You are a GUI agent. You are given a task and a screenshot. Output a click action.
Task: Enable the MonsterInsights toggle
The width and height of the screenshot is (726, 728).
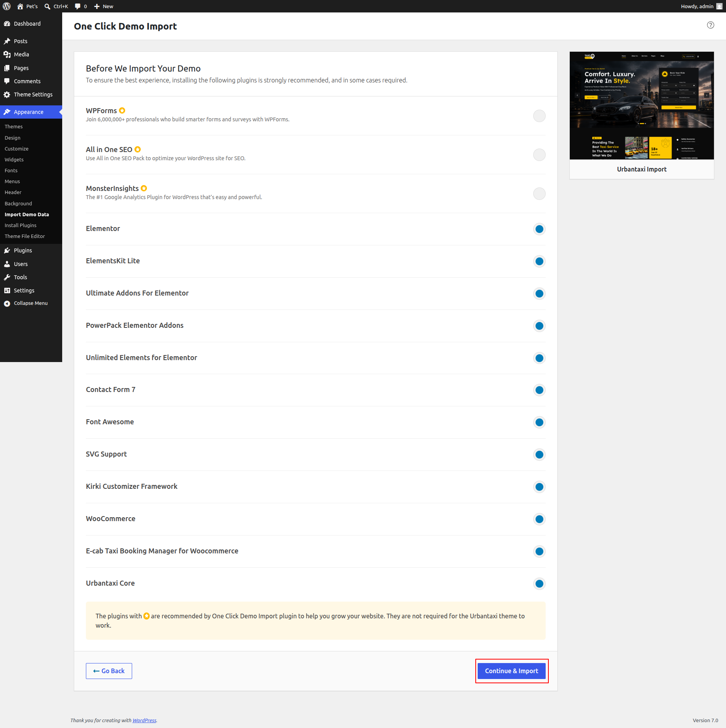(x=539, y=194)
